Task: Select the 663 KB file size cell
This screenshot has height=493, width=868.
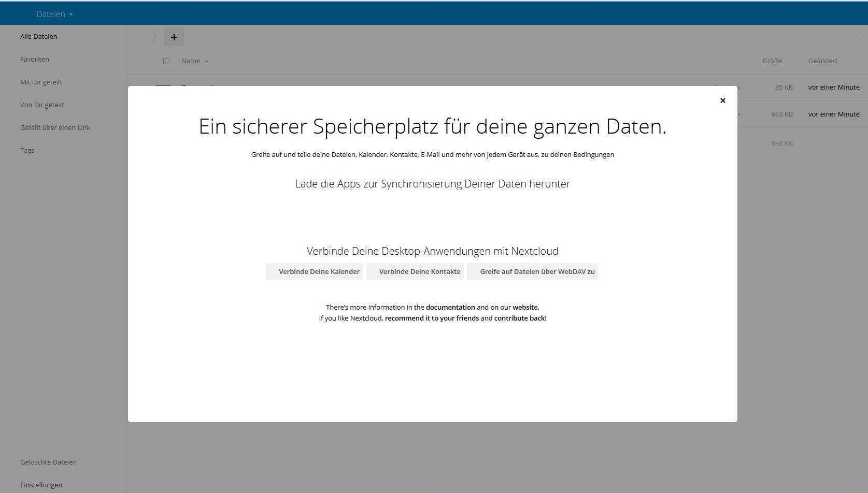Action: tap(781, 114)
